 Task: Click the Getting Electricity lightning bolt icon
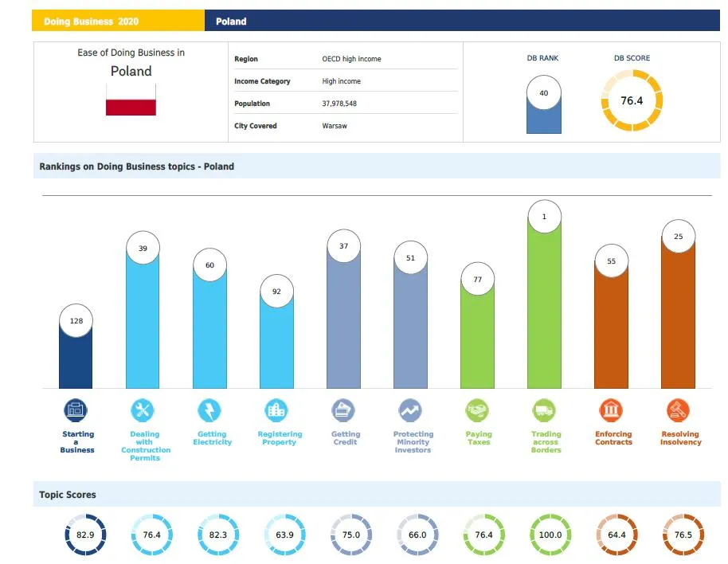[x=209, y=411]
